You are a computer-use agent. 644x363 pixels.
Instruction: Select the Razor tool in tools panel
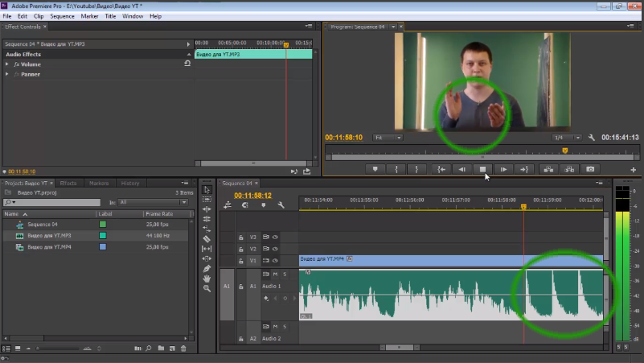pyautogui.click(x=207, y=239)
